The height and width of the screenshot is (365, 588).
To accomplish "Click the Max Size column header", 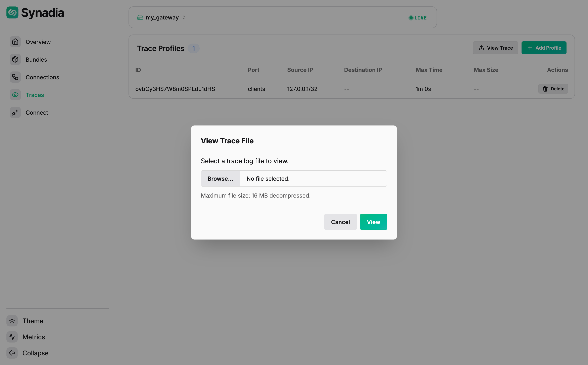I will 486,70.
